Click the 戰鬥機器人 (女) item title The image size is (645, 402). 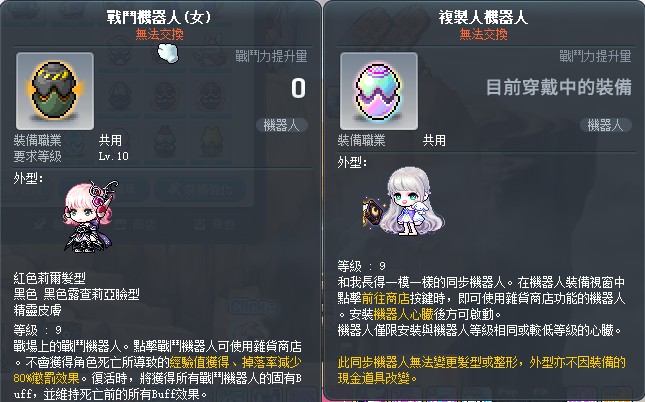point(159,17)
